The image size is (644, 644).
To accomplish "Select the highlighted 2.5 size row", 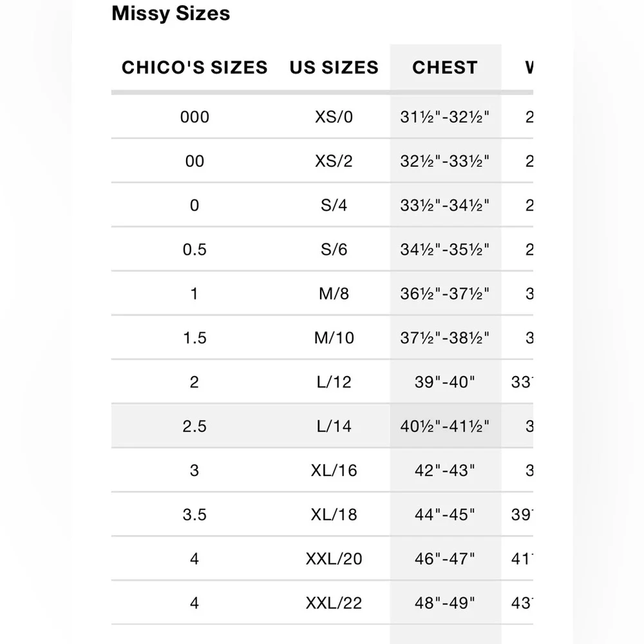I will pyautogui.click(x=194, y=426).
